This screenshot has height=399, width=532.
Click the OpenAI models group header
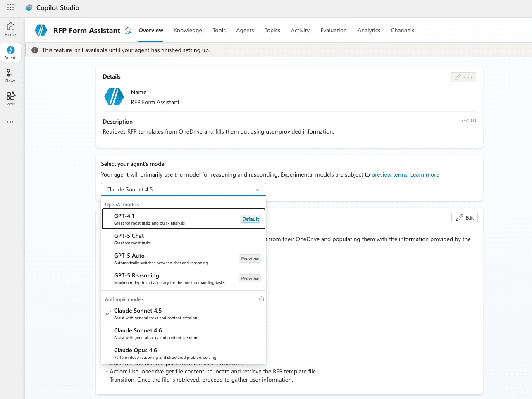[122, 205]
